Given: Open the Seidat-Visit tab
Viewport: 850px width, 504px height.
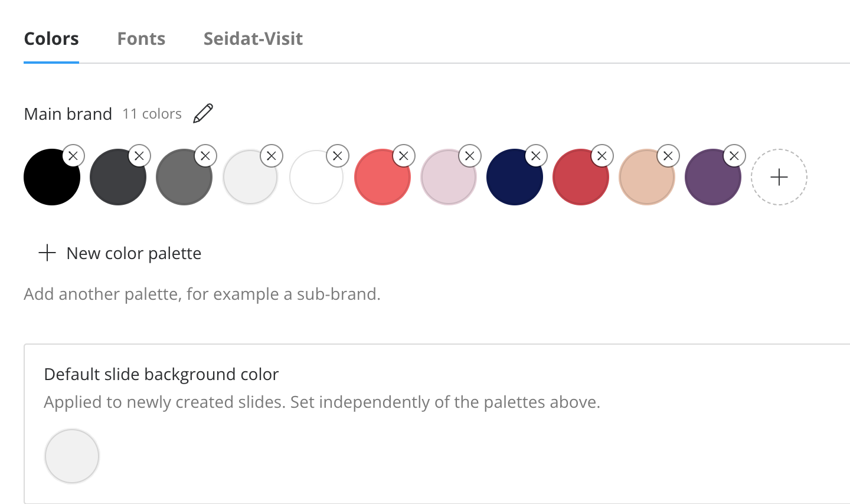Looking at the screenshot, I should pyautogui.click(x=253, y=39).
